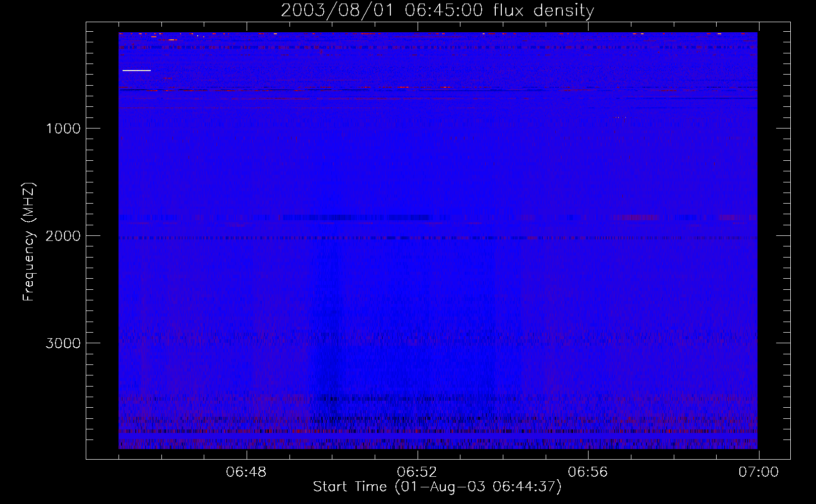
Task: Click the 3000 frequency tick label
Action: click(63, 343)
